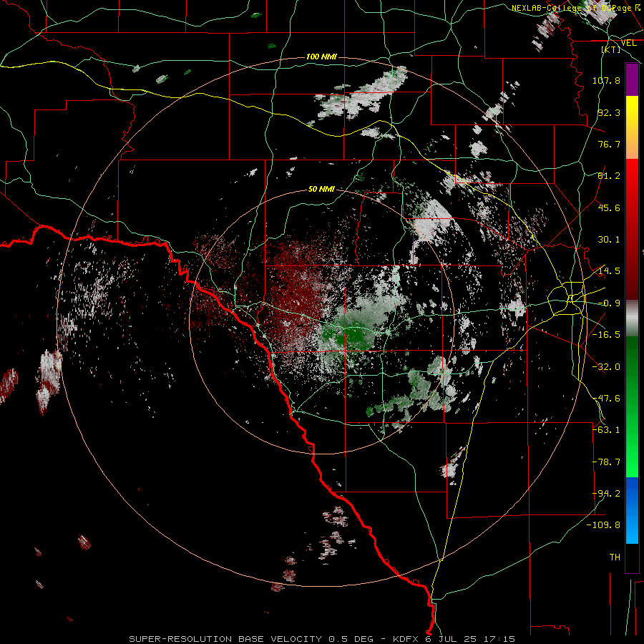The image size is (644, 644).
Task: Click the 50 NMI range ring label
Action: tap(321, 189)
